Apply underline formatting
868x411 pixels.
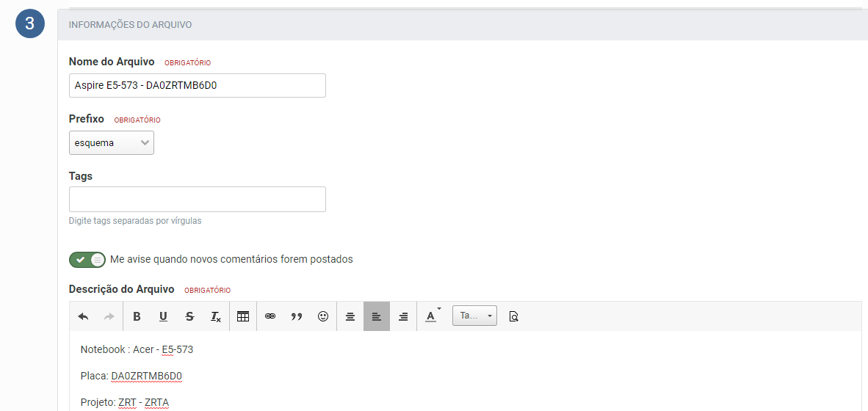click(x=163, y=316)
